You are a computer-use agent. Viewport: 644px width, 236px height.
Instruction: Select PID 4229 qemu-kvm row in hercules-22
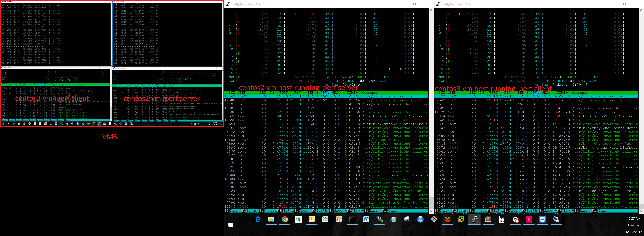[536, 191]
